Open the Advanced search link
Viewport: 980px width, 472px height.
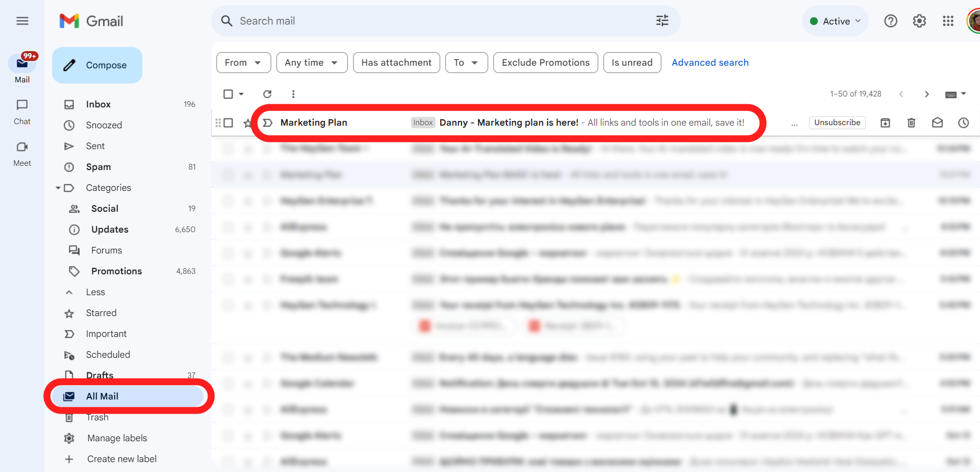[709, 63]
